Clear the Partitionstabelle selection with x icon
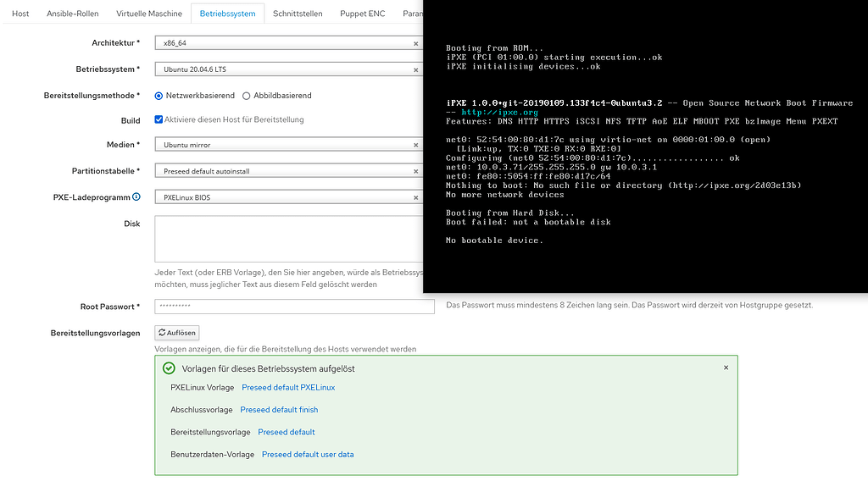 click(x=416, y=173)
